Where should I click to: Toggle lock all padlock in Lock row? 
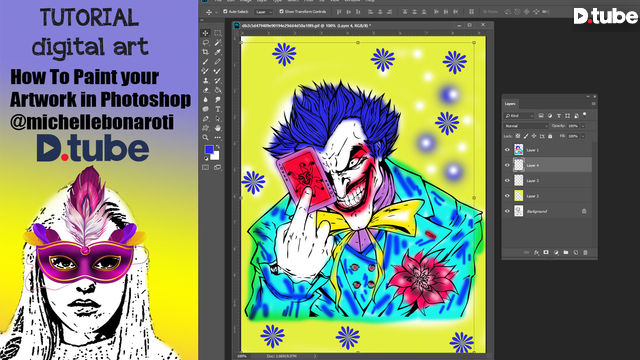[550, 136]
